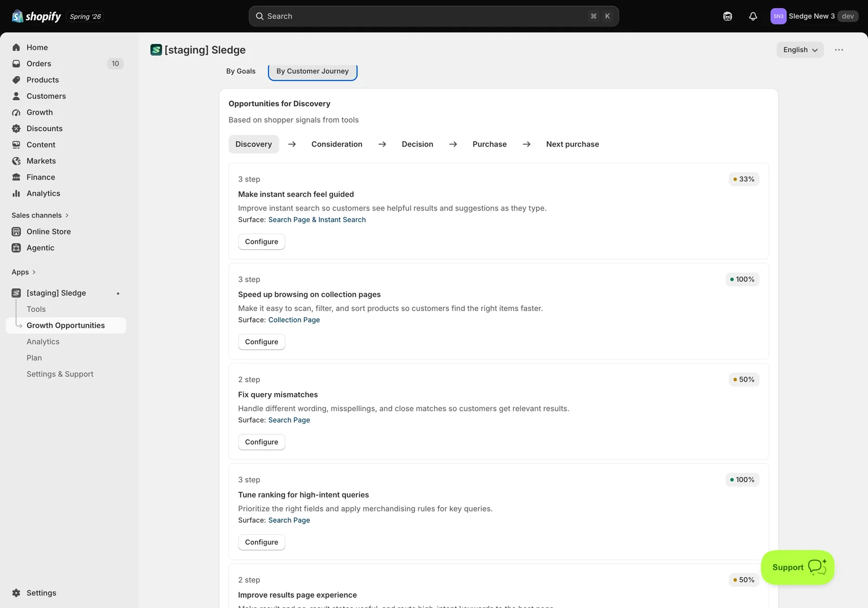Viewport: 868px width, 608px height.
Task: Click the search magnifier icon
Action: (260, 16)
